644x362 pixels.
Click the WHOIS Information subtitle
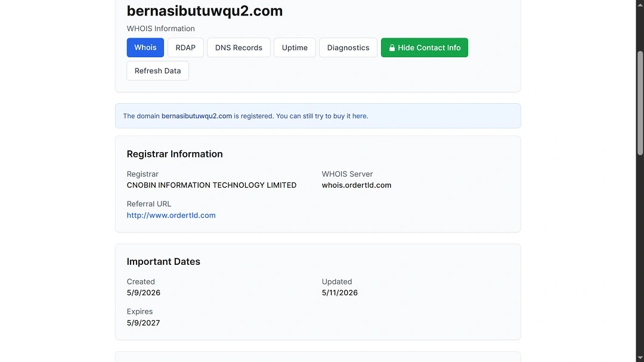(160, 29)
